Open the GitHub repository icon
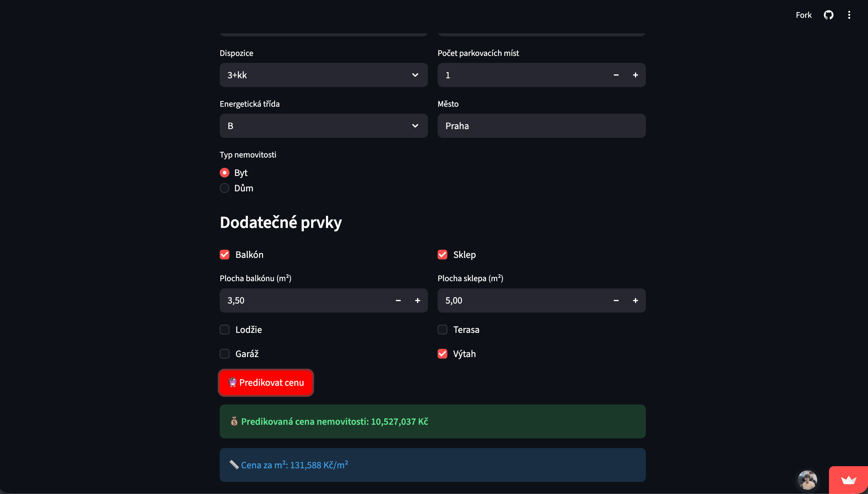The image size is (868, 494). click(828, 15)
